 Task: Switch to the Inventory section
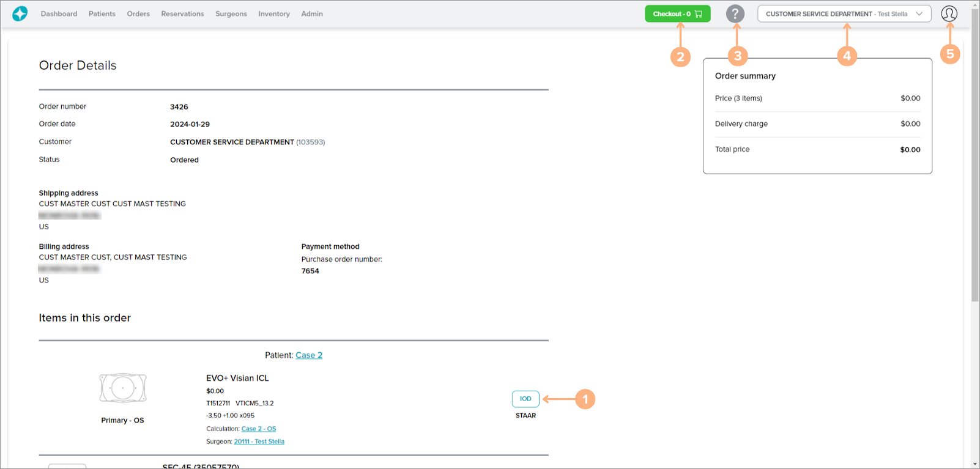pos(274,14)
